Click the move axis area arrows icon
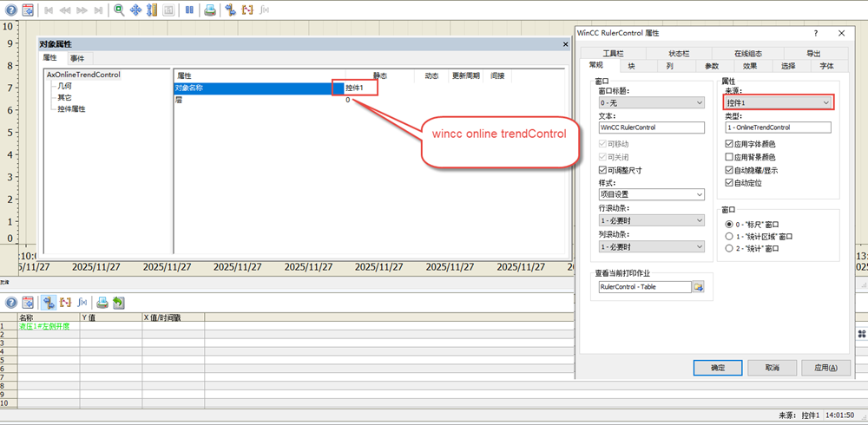Image resolution: width=868 pixels, height=425 pixels. tap(135, 10)
